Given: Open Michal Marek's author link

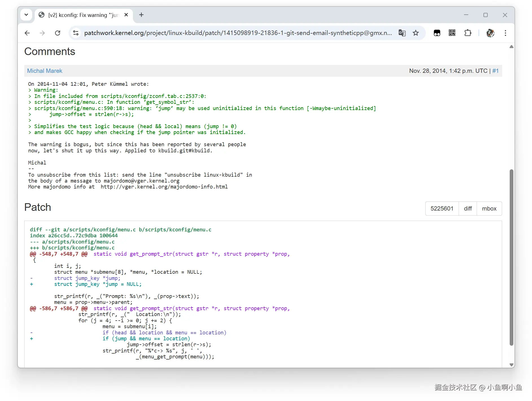Looking at the screenshot, I should click(45, 71).
